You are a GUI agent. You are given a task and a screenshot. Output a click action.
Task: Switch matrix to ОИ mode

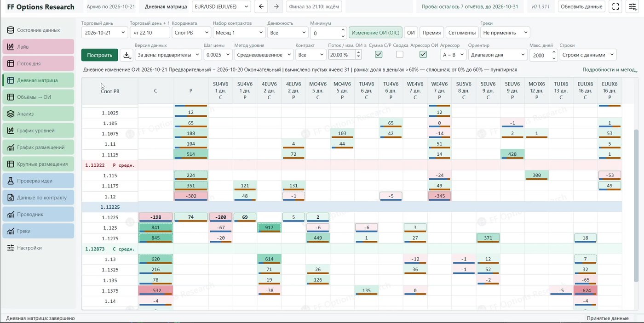411,33
